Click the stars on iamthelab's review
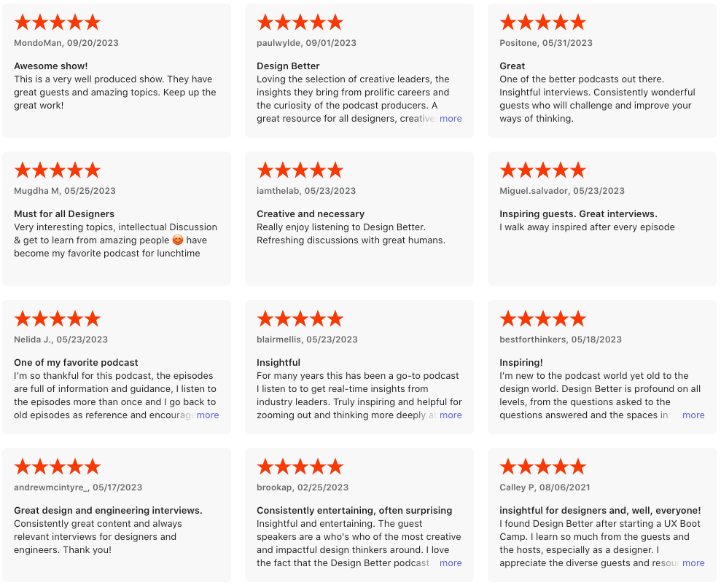The width and height of the screenshot is (721, 588). tap(300, 170)
